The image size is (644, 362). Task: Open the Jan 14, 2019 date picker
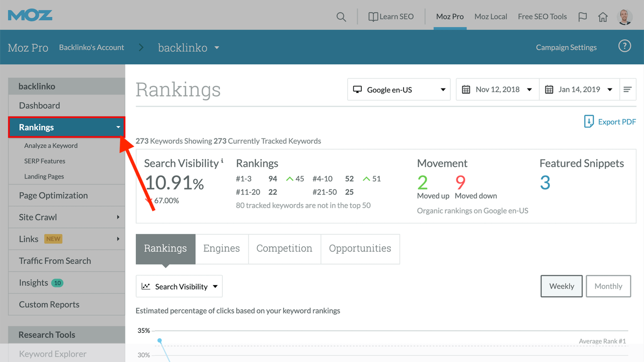[579, 89]
